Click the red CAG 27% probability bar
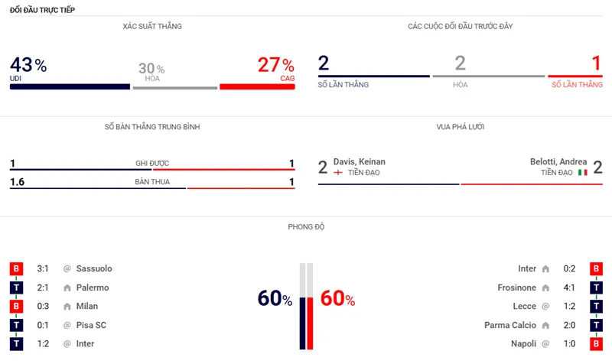Viewport: 612px width, 364px height. [x=257, y=86]
